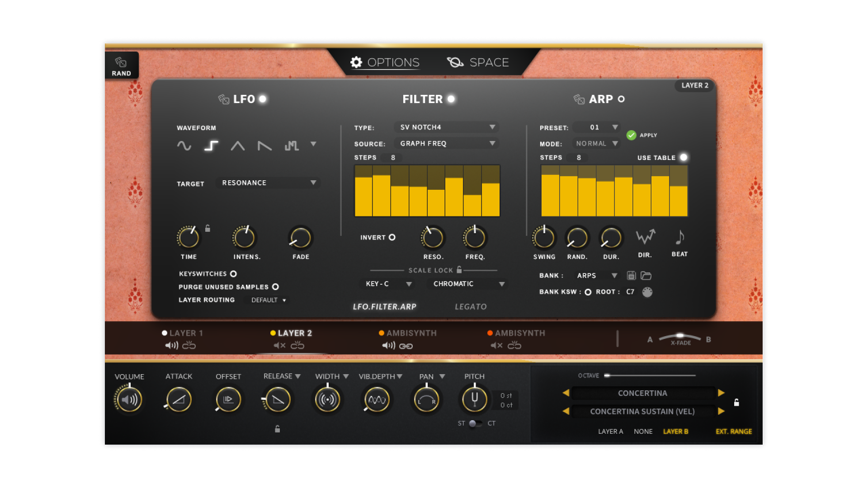Open the LEGATO page tab
The width and height of the screenshot is (868, 488).
point(471,307)
